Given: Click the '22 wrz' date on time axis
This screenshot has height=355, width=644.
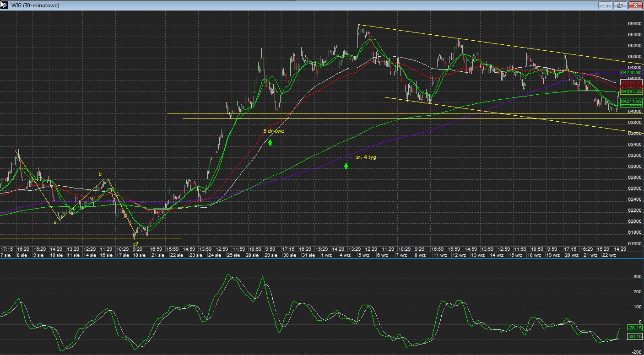Looking at the screenshot, I should point(608,255).
